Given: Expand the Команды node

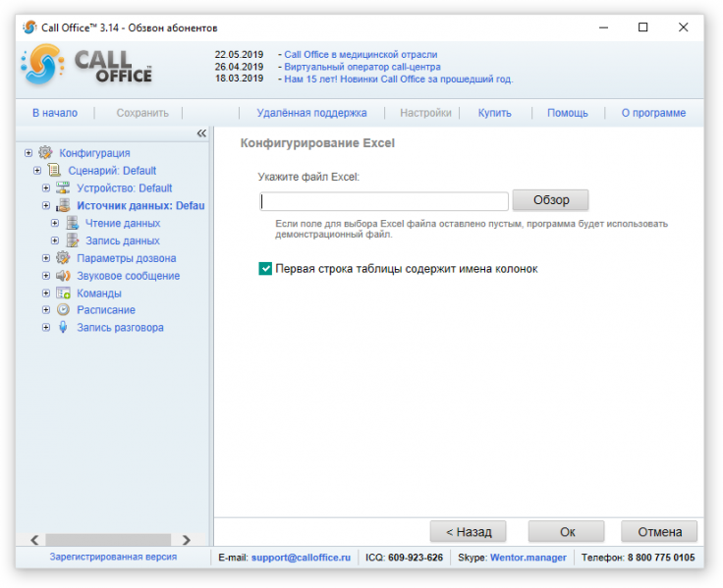Looking at the screenshot, I should (46, 293).
